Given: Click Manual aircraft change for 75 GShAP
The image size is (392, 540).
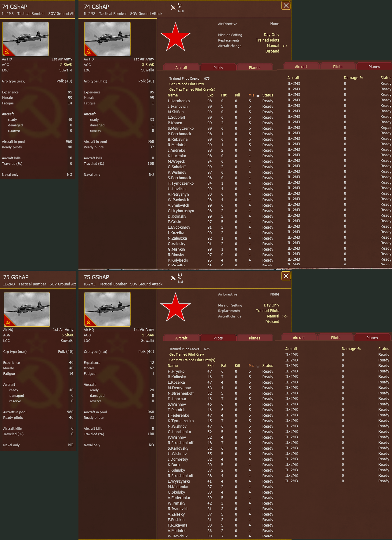Looking at the screenshot, I should point(273,316).
